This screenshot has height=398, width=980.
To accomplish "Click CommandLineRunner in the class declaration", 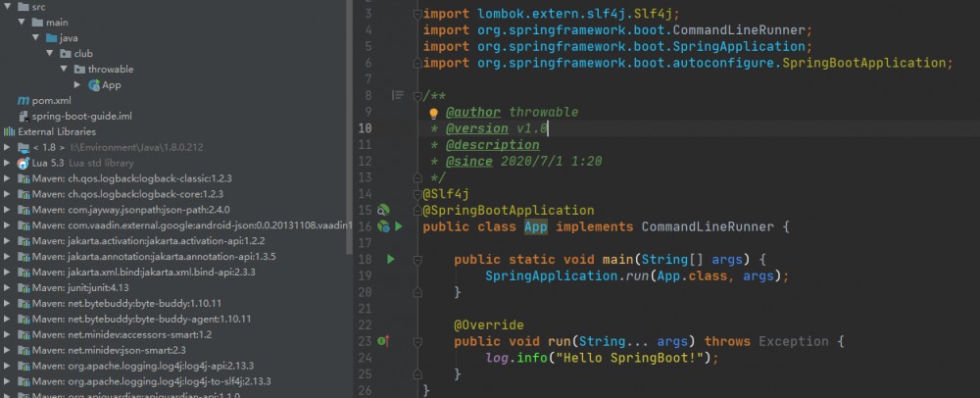I will [708, 226].
